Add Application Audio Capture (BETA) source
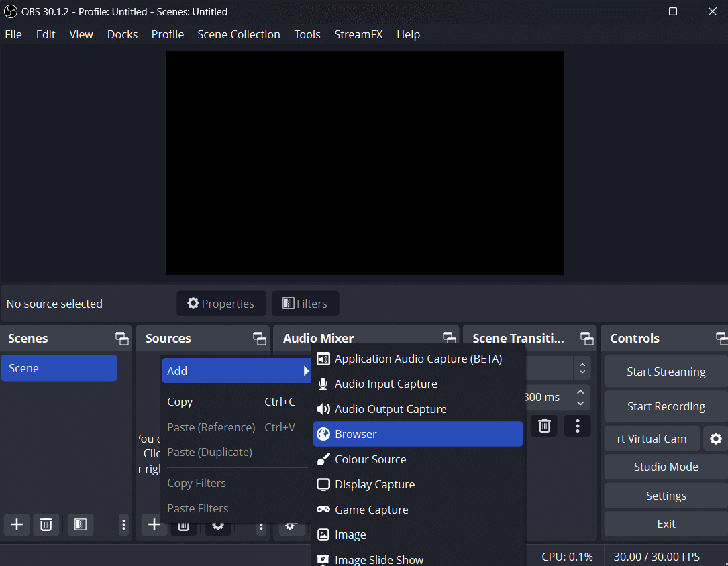728x566 pixels. (418, 359)
